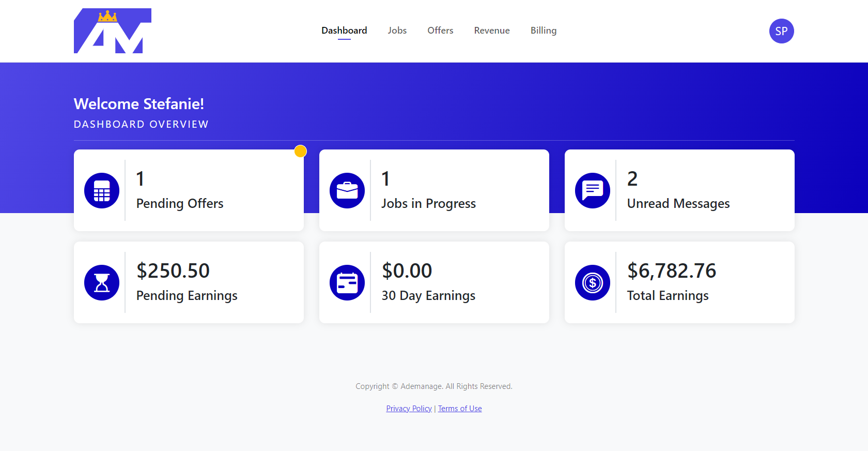Click the $6,782.76 Total Earnings amount

(x=671, y=271)
